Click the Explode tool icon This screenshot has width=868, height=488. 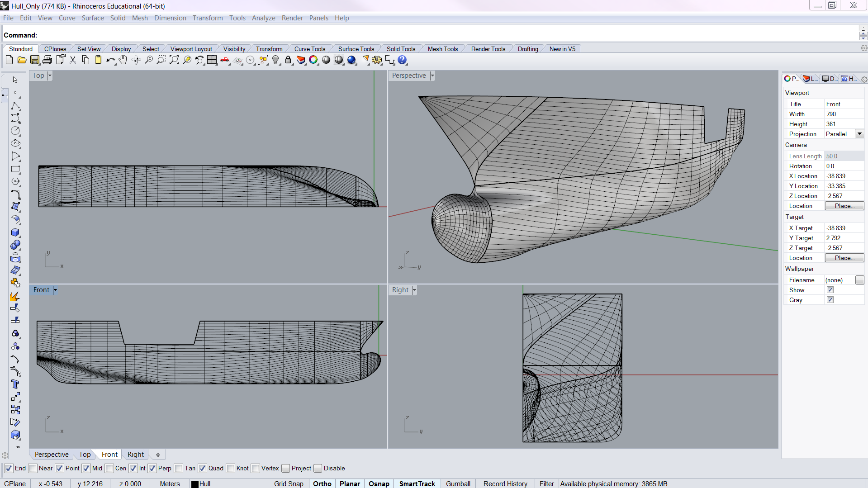pyautogui.click(x=15, y=296)
